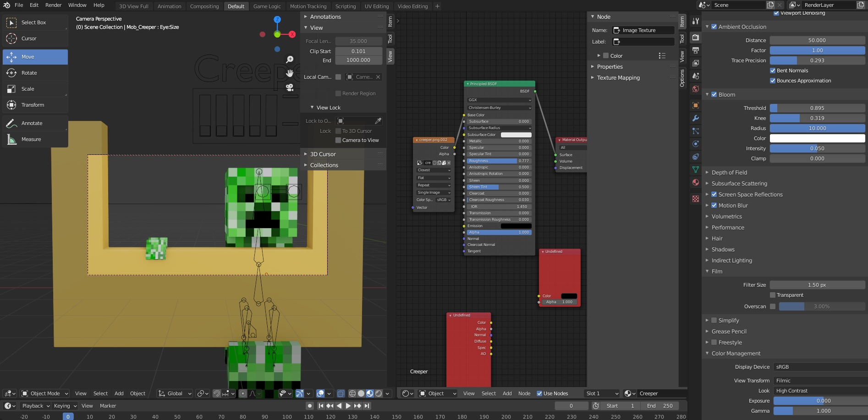Switch to the Scripting workspace tab
Viewport: 868px width, 420px height.
pos(346,6)
